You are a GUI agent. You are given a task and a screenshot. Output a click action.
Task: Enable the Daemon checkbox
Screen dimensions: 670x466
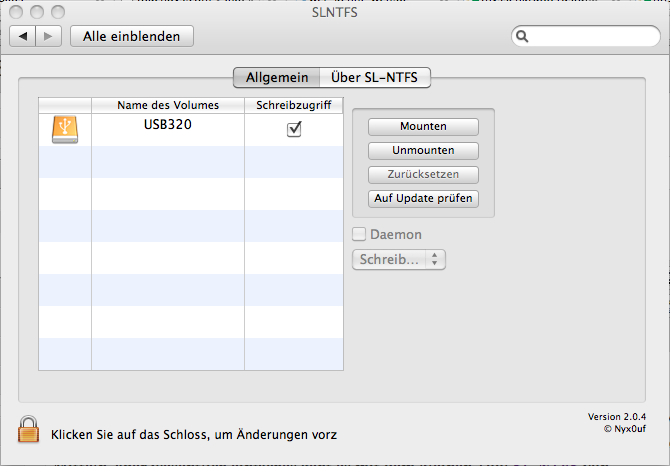[359, 234]
